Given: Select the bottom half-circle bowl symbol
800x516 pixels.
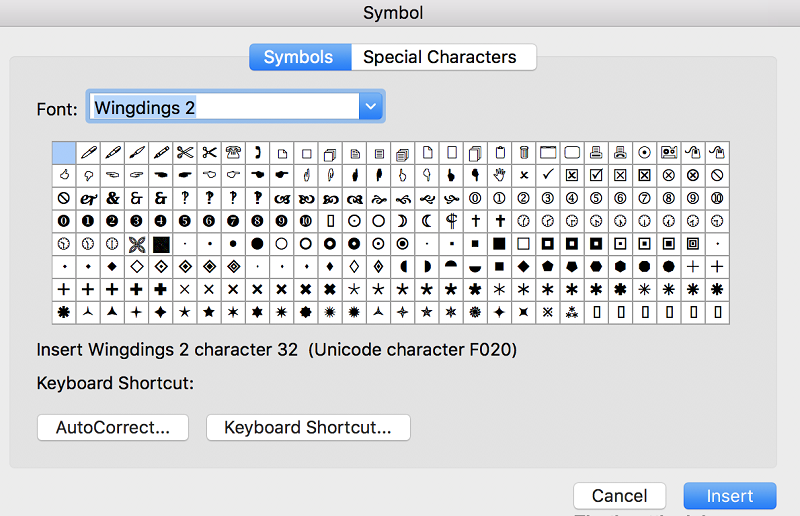Looking at the screenshot, I should point(475,266).
